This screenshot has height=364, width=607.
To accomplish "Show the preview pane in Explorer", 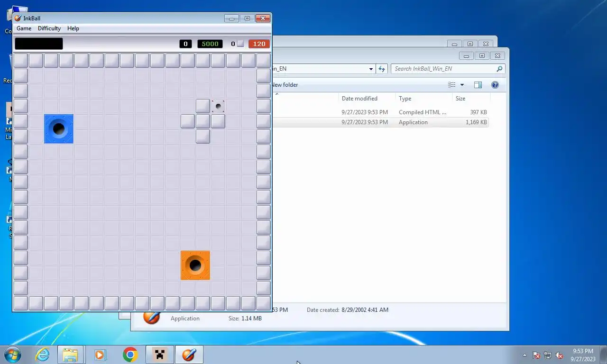I will click(478, 85).
